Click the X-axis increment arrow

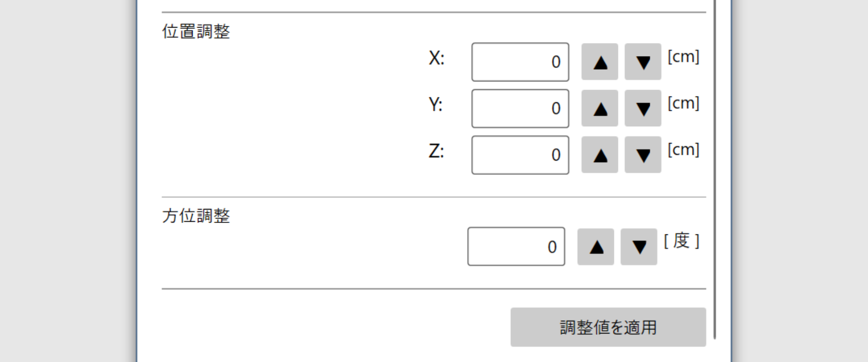pos(599,62)
